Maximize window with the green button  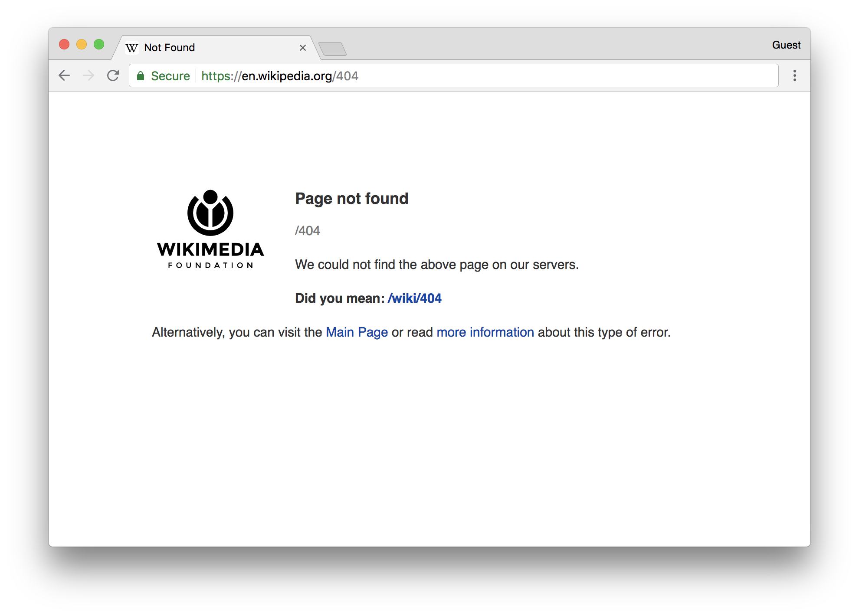[99, 44]
